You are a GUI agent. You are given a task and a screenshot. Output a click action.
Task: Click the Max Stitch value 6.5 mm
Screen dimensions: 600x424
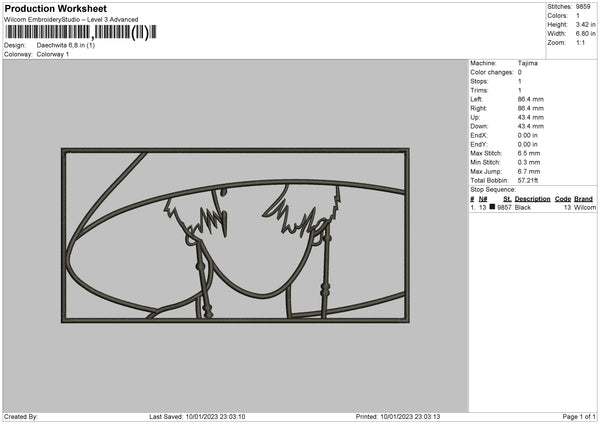(x=529, y=153)
